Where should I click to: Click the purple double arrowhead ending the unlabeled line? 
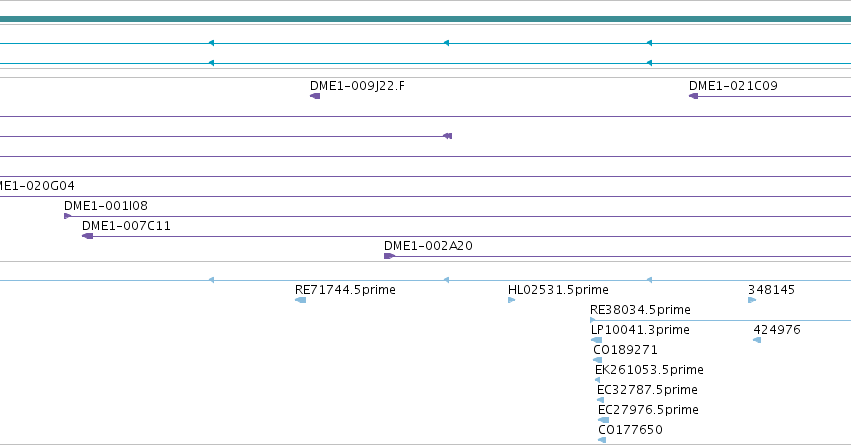click(448, 136)
